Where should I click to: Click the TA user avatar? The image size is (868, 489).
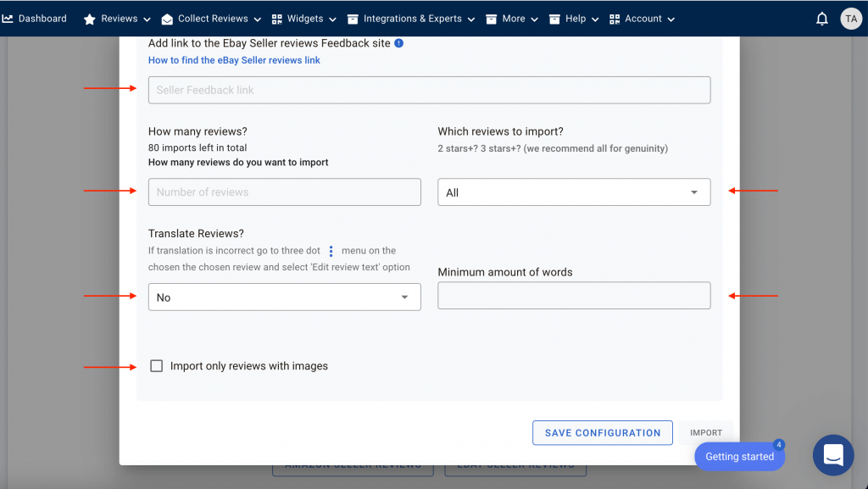[851, 19]
